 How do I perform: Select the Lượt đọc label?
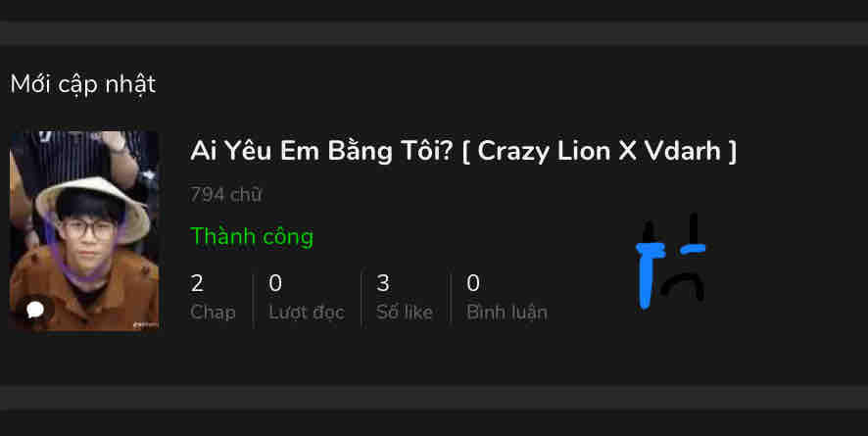[307, 313]
